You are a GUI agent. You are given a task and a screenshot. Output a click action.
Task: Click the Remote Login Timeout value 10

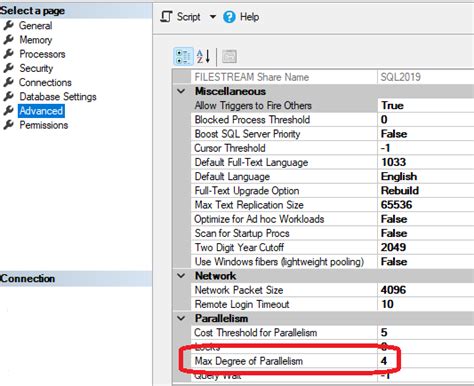tap(387, 304)
